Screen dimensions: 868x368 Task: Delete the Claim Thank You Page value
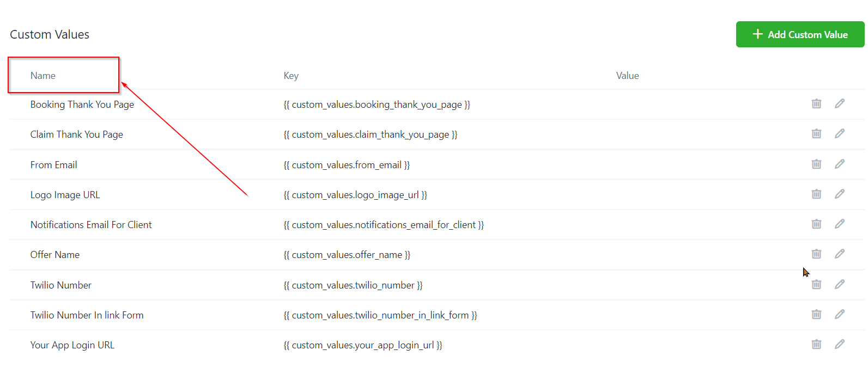816,133
